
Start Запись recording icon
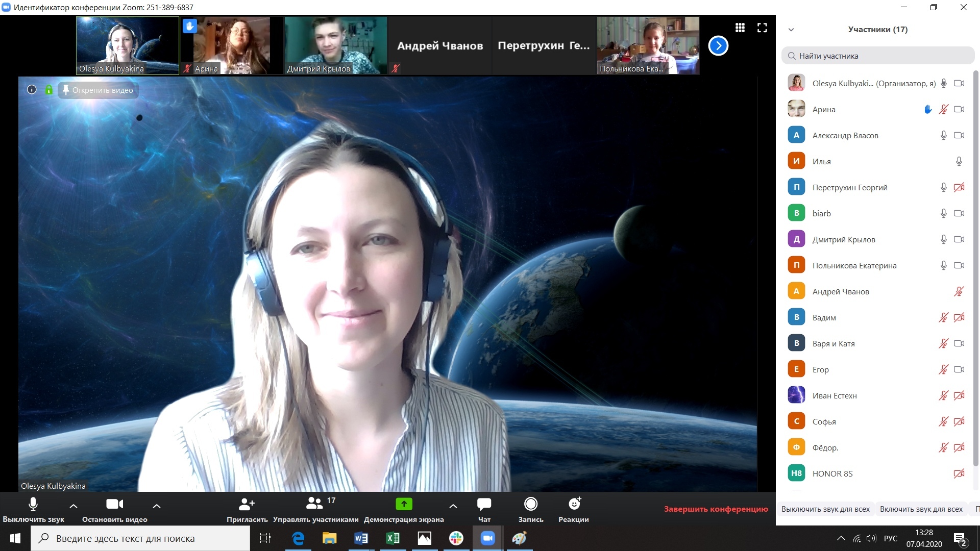531,504
